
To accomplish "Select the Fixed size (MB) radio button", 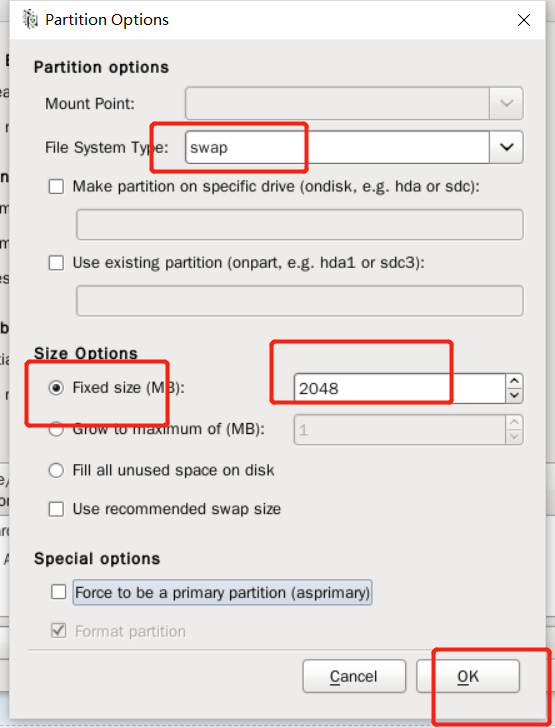I will click(56, 388).
